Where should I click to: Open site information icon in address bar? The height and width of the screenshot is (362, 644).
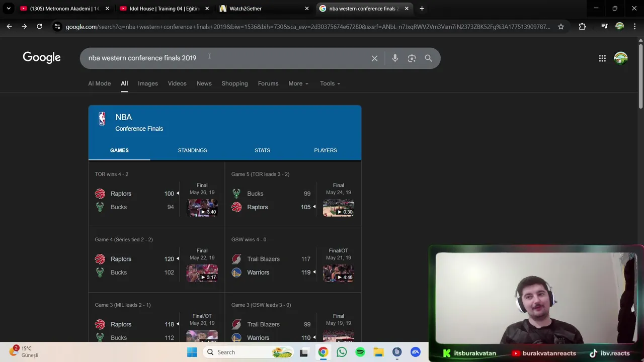[x=57, y=26]
